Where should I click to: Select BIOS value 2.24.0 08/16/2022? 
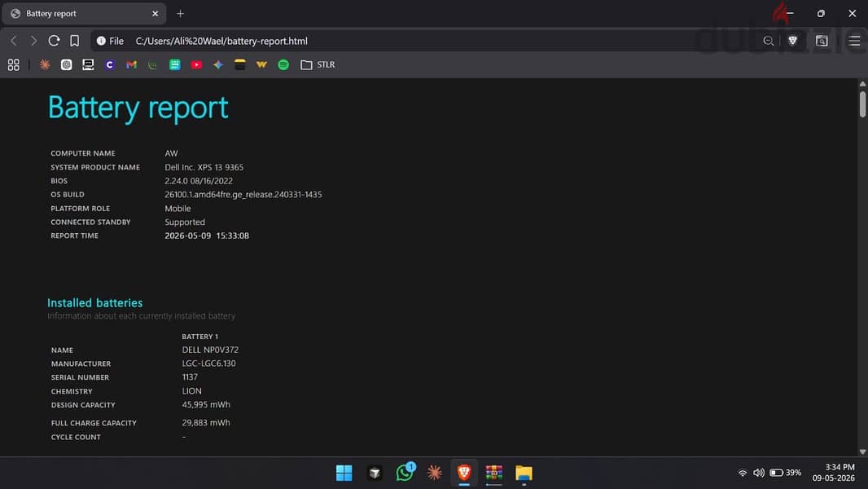[x=198, y=181]
